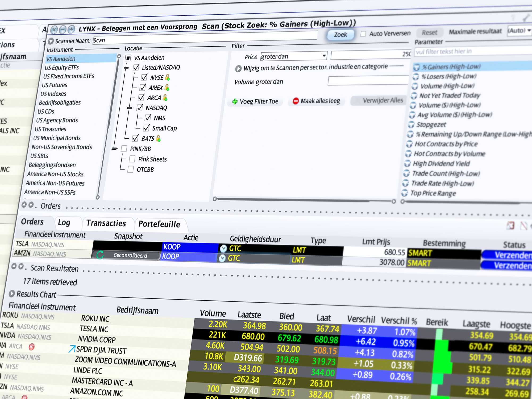Open the Maximale resultaat Auto dropdown

(x=519, y=31)
